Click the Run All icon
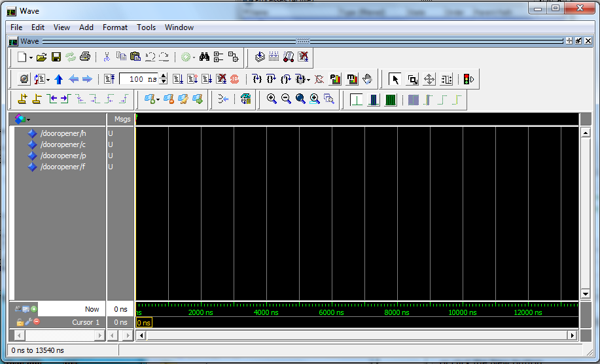 (x=207, y=79)
